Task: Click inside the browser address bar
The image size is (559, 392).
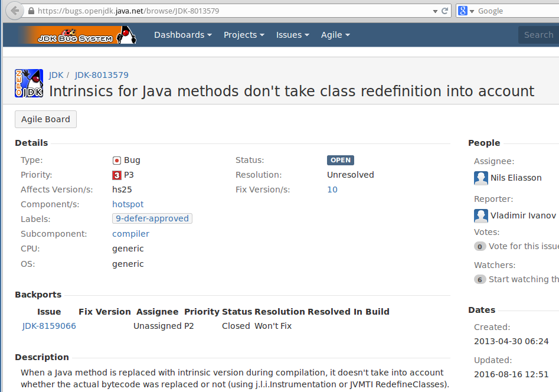Action: pos(177,10)
